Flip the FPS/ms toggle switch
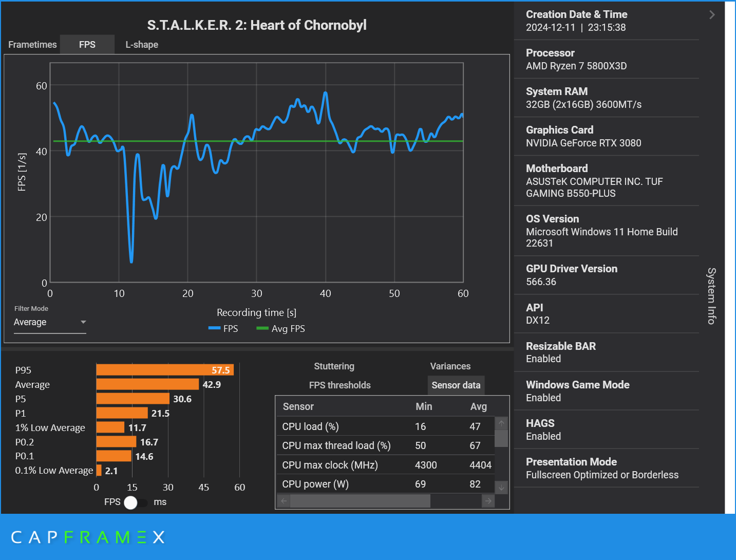 135,502
